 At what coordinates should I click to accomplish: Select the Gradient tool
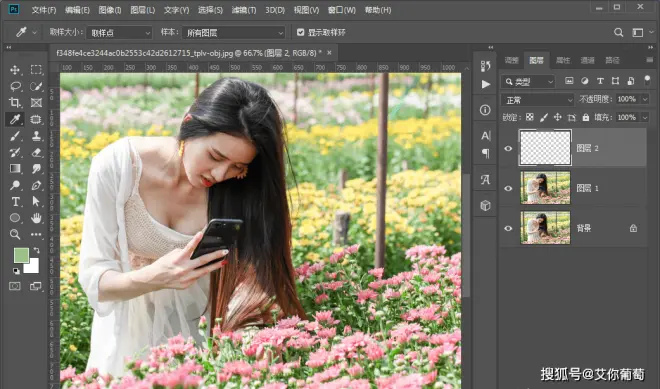click(15, 168)
